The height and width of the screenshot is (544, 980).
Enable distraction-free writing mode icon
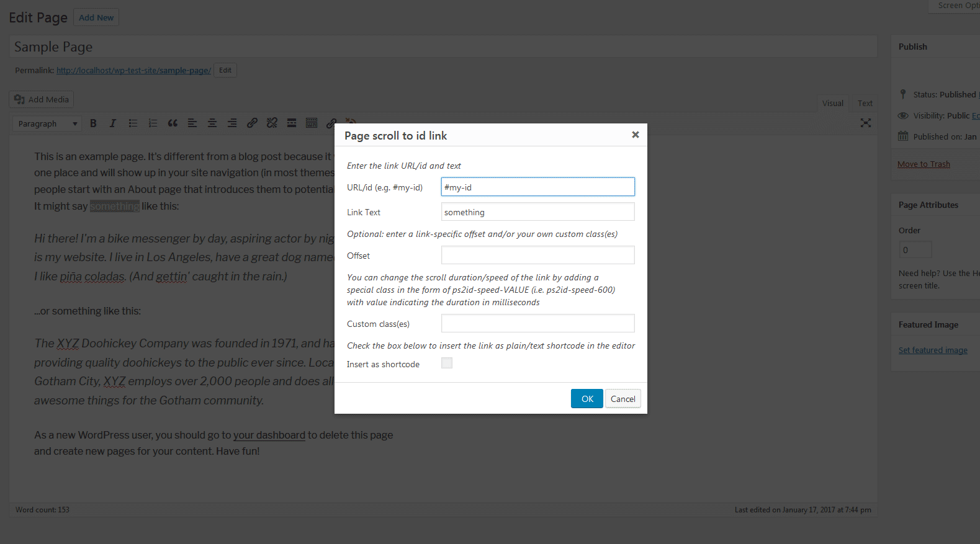coord(866,123)
